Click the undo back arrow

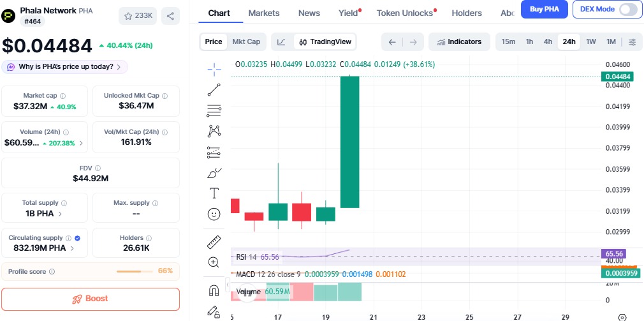pyautogui.click(x=392, y=42)
